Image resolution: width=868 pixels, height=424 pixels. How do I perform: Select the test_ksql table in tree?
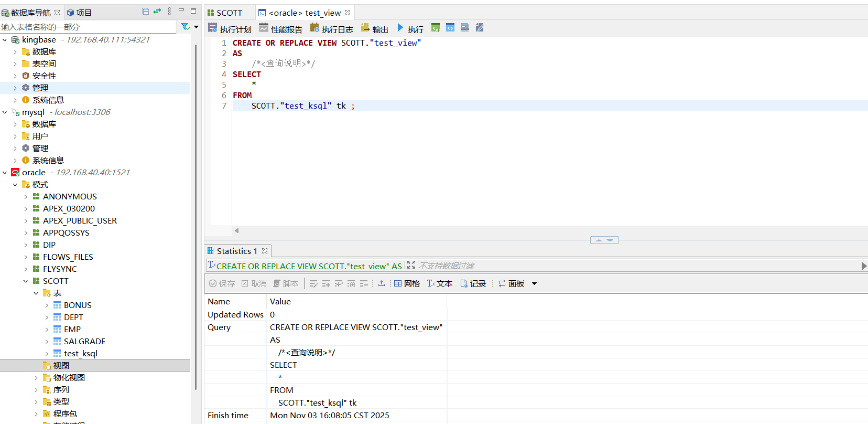[x=80, y=354]
